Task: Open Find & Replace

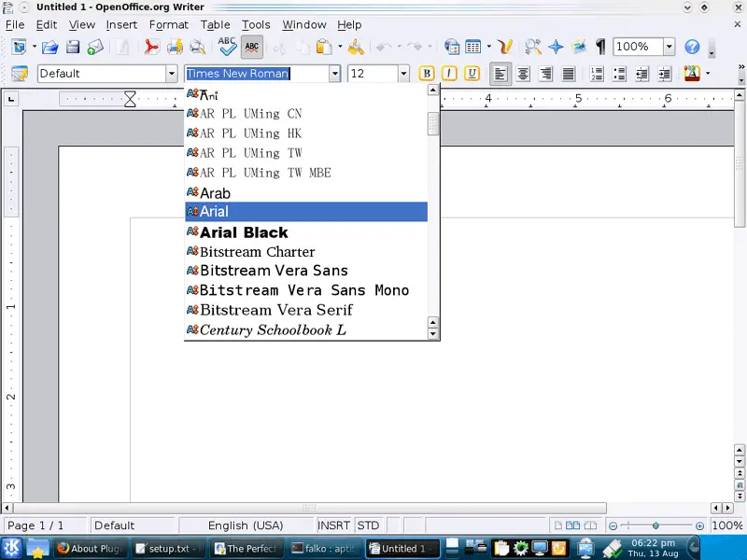Action: point(533,47)
